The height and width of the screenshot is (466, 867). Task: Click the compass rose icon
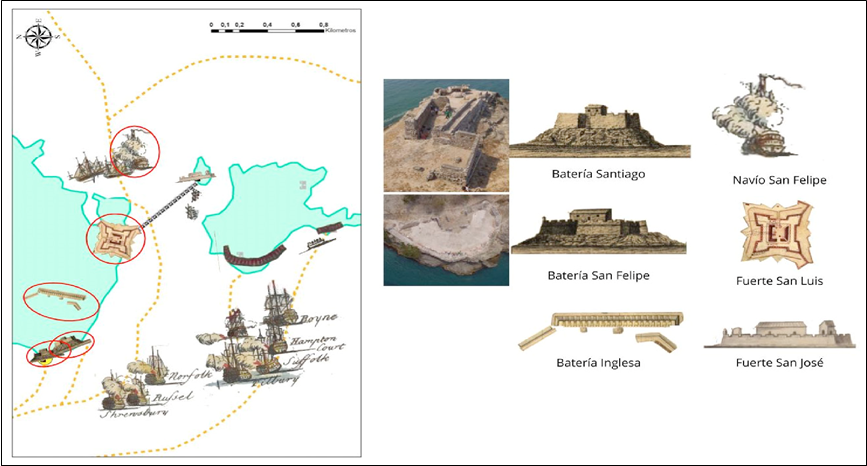pos(39,38)
